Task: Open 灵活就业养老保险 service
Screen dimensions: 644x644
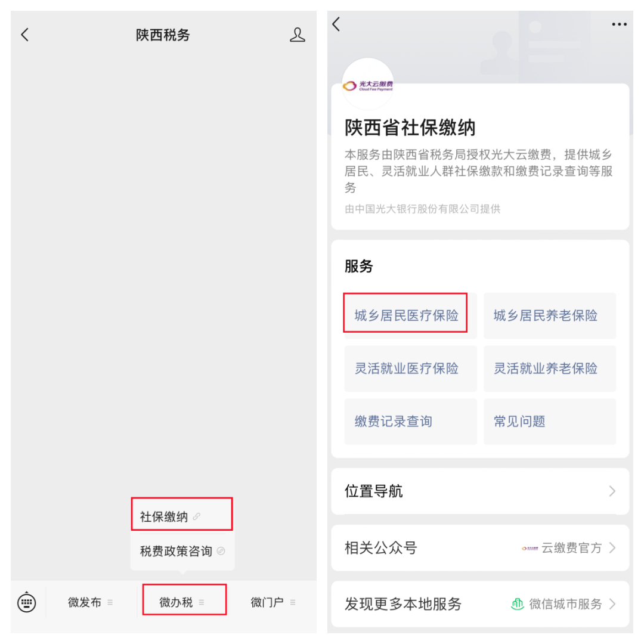Action: tap(550, 369)
